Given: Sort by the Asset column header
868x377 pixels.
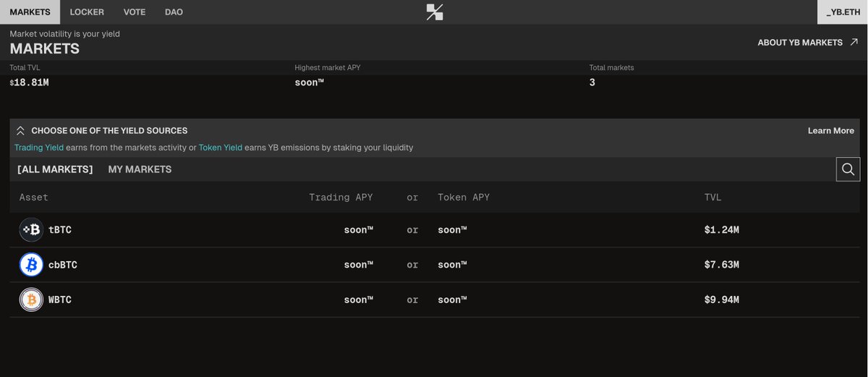Looking at the screenshot, I should (34, 197).
